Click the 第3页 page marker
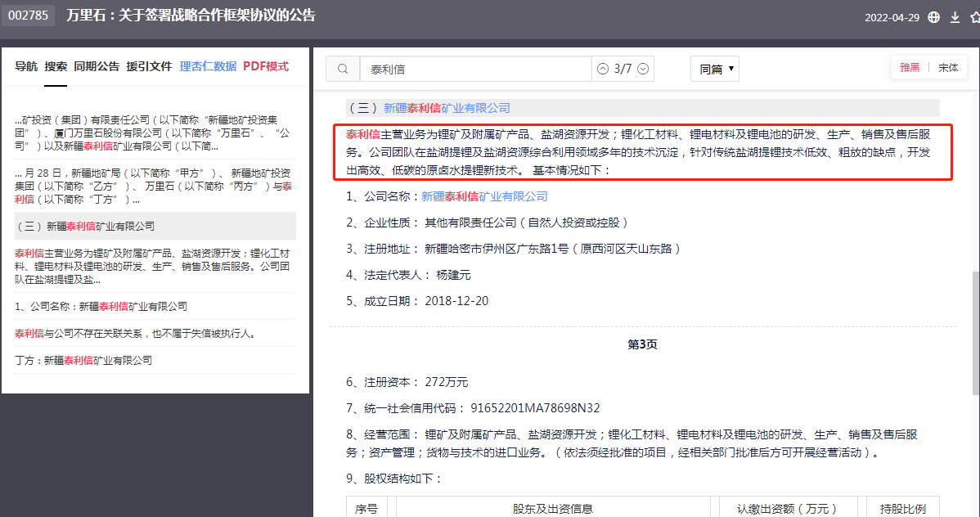Image resolution: width=980 pixels, height=517 pixels. click(642, 344)
